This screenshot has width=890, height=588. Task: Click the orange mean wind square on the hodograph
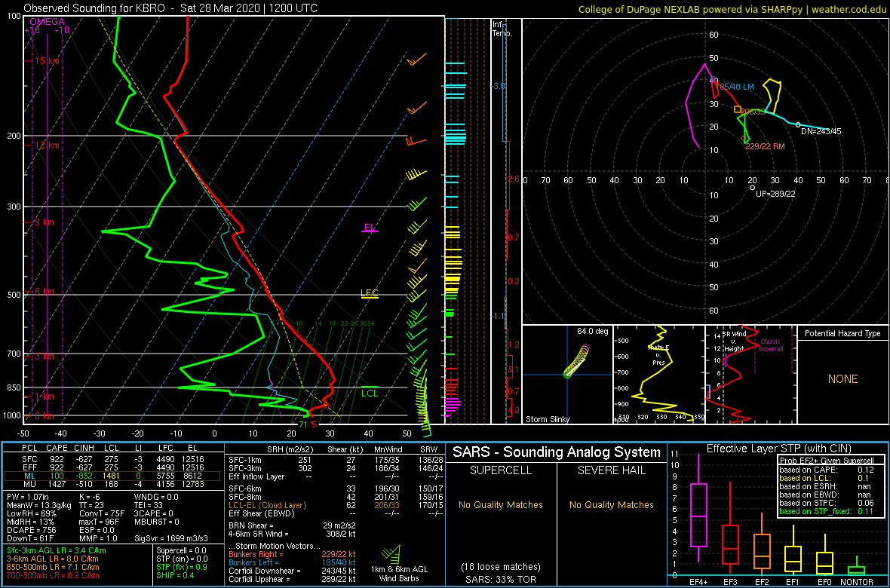(x=738, y=109)
